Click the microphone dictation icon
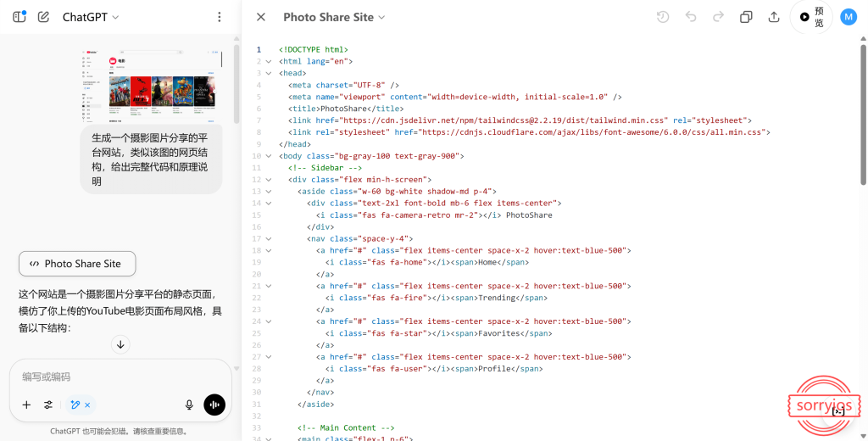 [x=189, y=405]
